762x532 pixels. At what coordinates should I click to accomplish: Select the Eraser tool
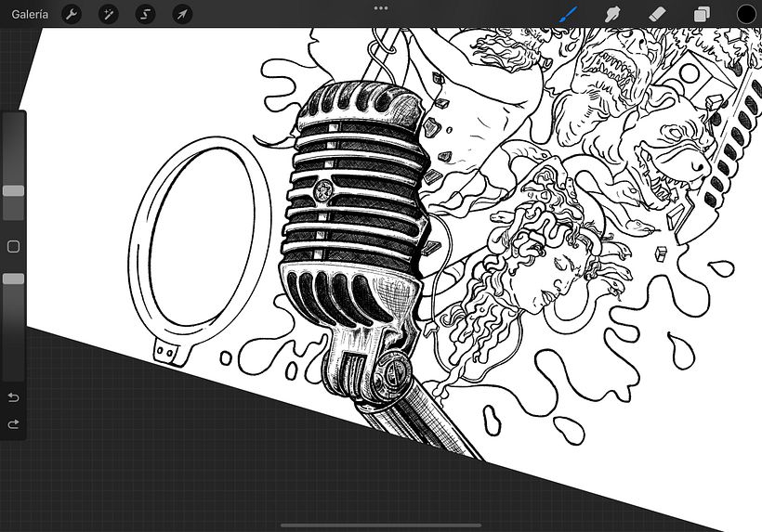(x=657, y=14)
